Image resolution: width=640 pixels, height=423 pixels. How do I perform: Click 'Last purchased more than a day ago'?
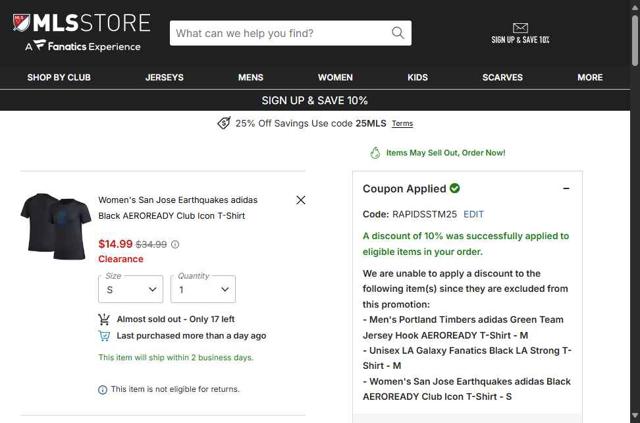pyautogui.click(x=191, y=336)
